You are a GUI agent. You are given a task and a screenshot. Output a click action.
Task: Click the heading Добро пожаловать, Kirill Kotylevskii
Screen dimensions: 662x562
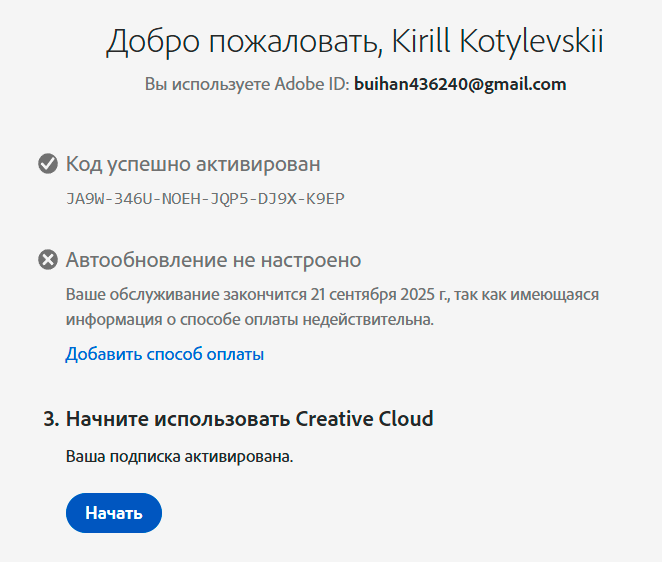click(355, 42)
